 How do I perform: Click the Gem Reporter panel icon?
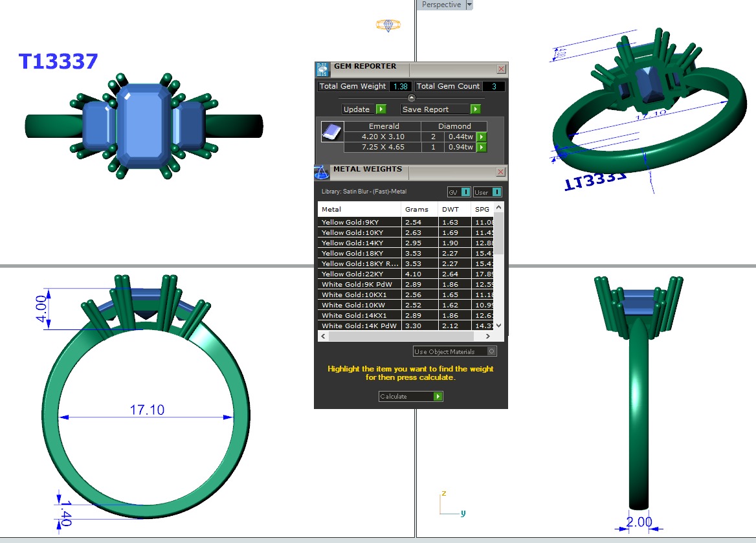[x=322, y=69]
